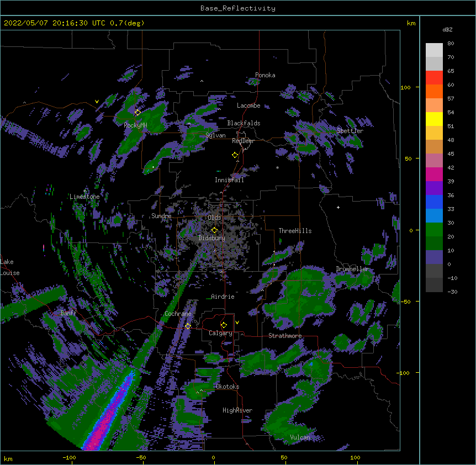Select the magenta swatch in the dBZ legend
The image size is (476, 465).
(x=434, y=174)
